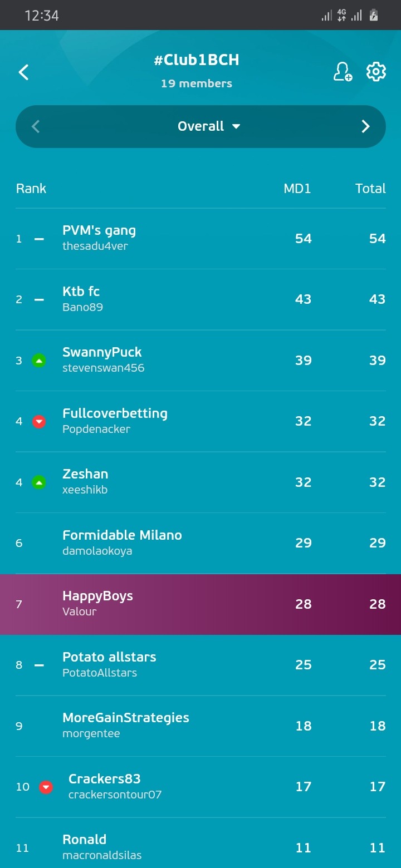This screenshot has width=401, height=868.
Task: Open PVM's gang team entry
Action: (200, 239)
